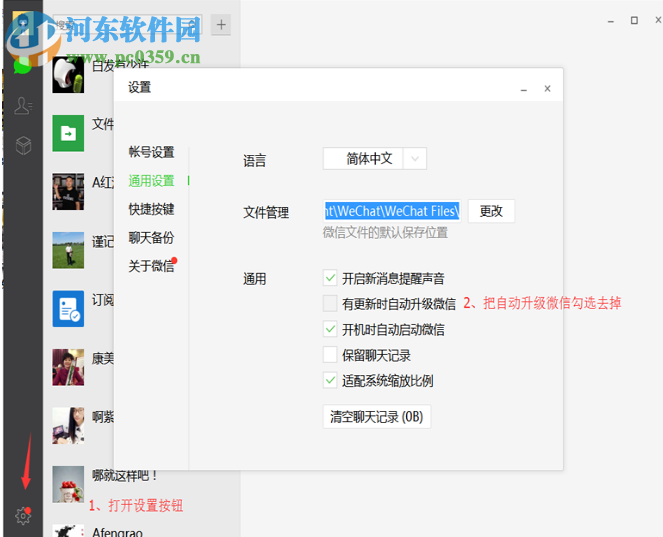Maximize the main WeChat window
The width and height of the screenshot is (663, 537).
[634, 20]
